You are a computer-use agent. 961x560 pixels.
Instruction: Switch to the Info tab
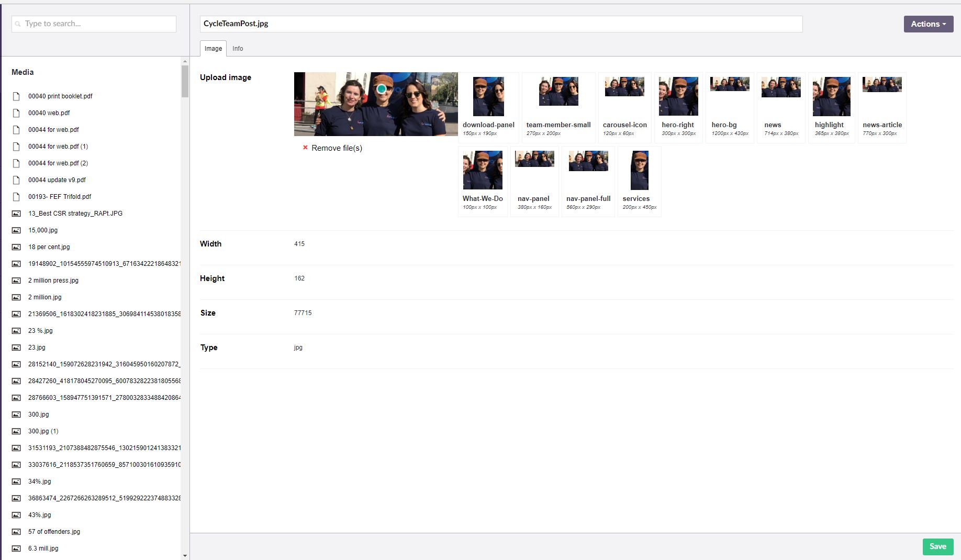pos(238,49)
